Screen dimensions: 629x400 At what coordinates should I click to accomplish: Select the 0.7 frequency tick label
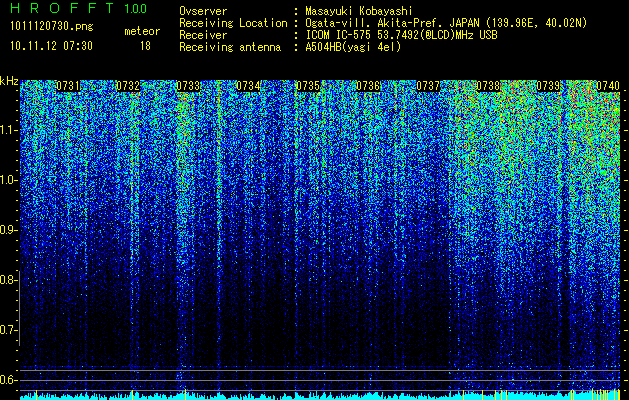click(x=8, y=330)
